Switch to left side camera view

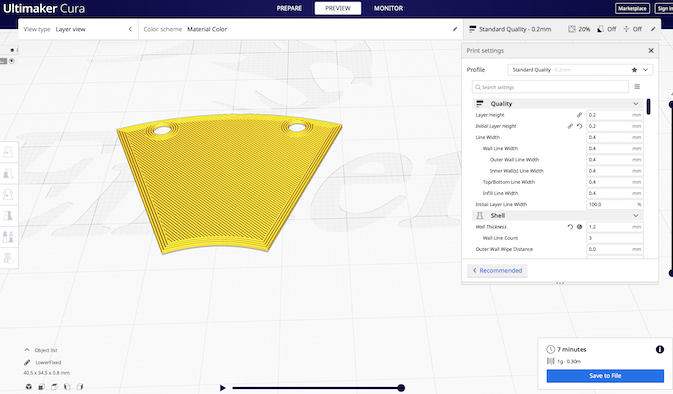point(67,387)
